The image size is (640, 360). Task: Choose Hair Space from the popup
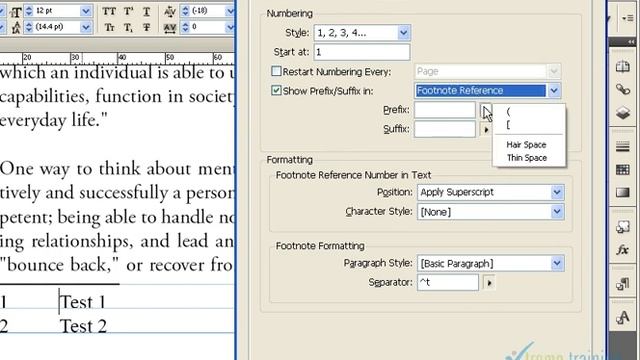coord(526,144)
